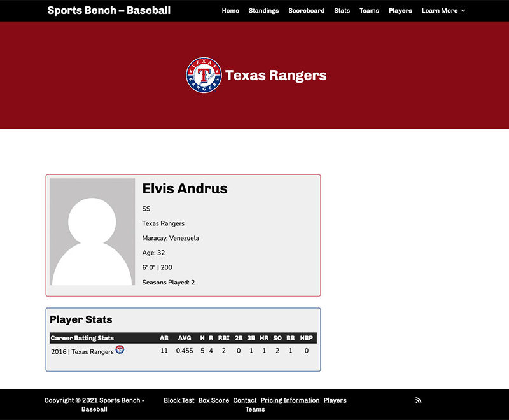The image size is (509, 420).
Task: Click the Age: 32 text
Action: (x=153, y=253)
